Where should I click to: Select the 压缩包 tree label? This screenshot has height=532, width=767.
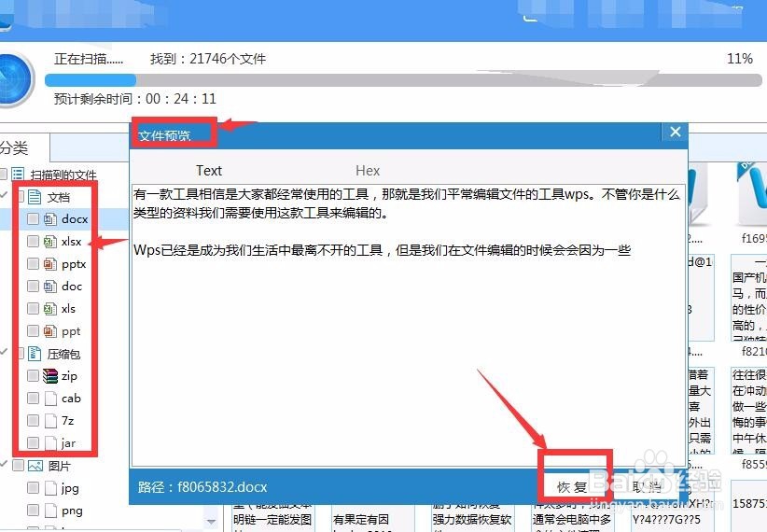tap(63, 354)
